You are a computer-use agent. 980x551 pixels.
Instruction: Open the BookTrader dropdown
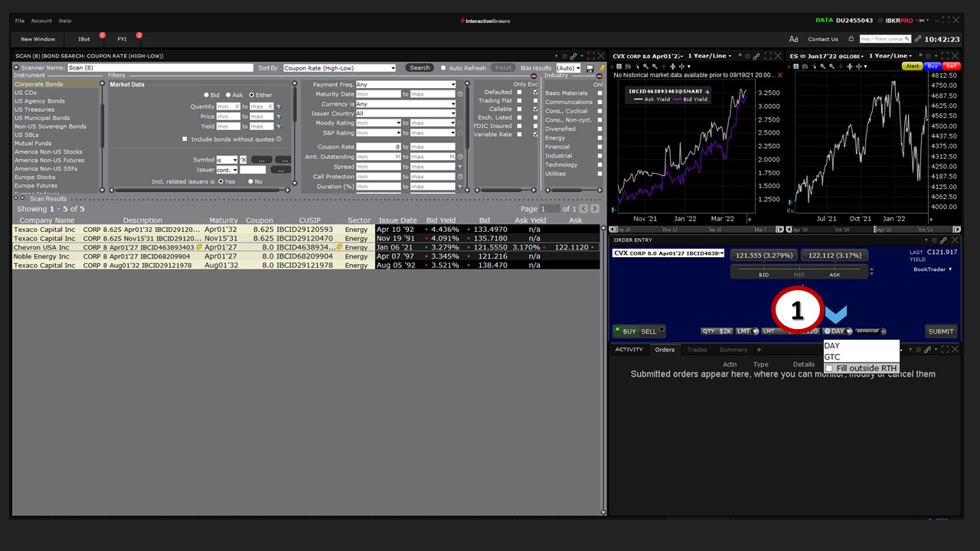[x=933, y=269]
